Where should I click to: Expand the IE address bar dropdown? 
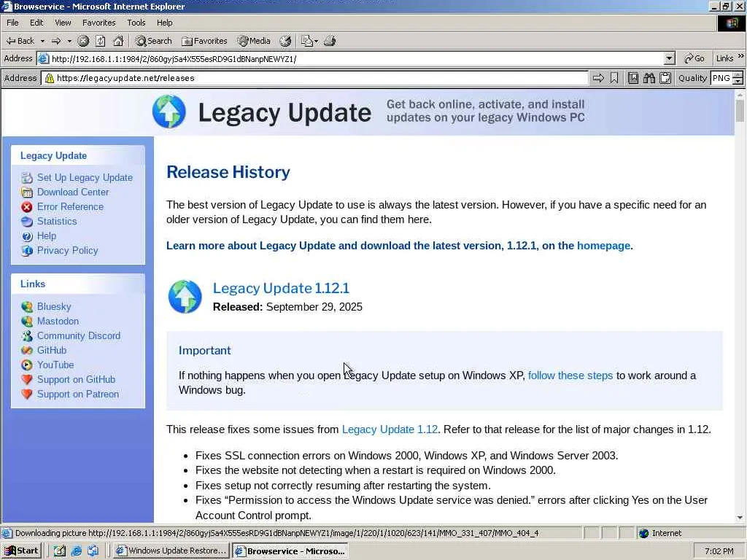click(x=670, y=58)
